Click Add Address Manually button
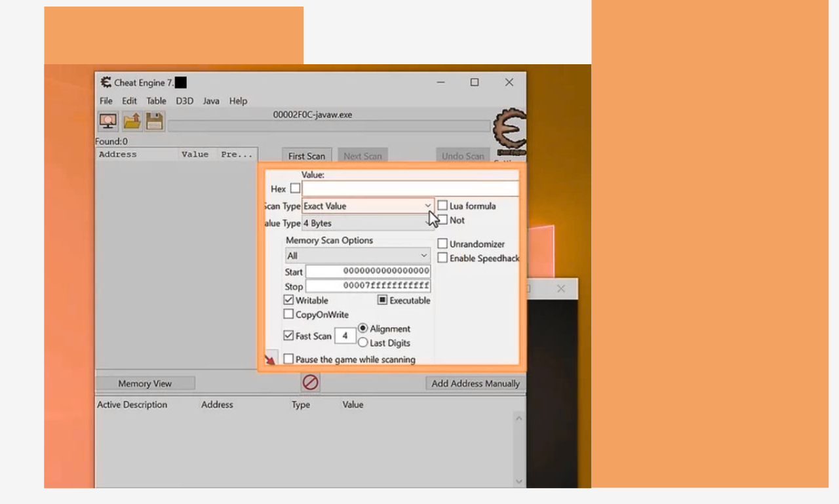Screen dimensions: 839x504 [475, 383]
